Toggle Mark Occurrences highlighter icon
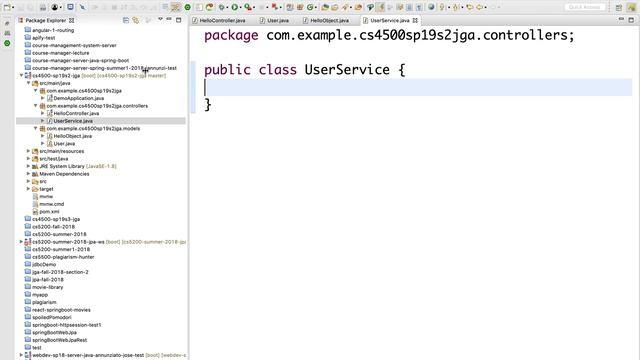Screen dimensions: 640x360 pyautogui.click(x=380, y=7)
